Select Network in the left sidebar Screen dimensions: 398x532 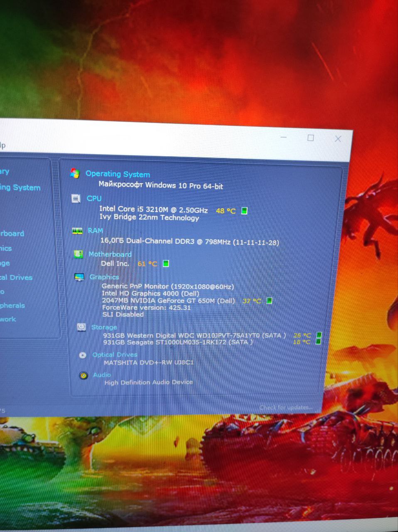coord(8,319)
